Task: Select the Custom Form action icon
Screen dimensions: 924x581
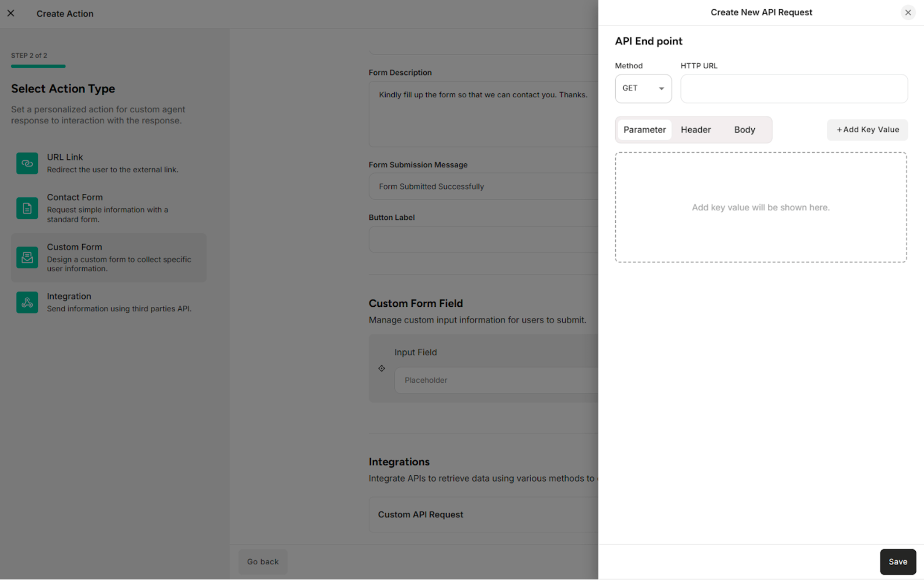Action: tap(27, 257)
